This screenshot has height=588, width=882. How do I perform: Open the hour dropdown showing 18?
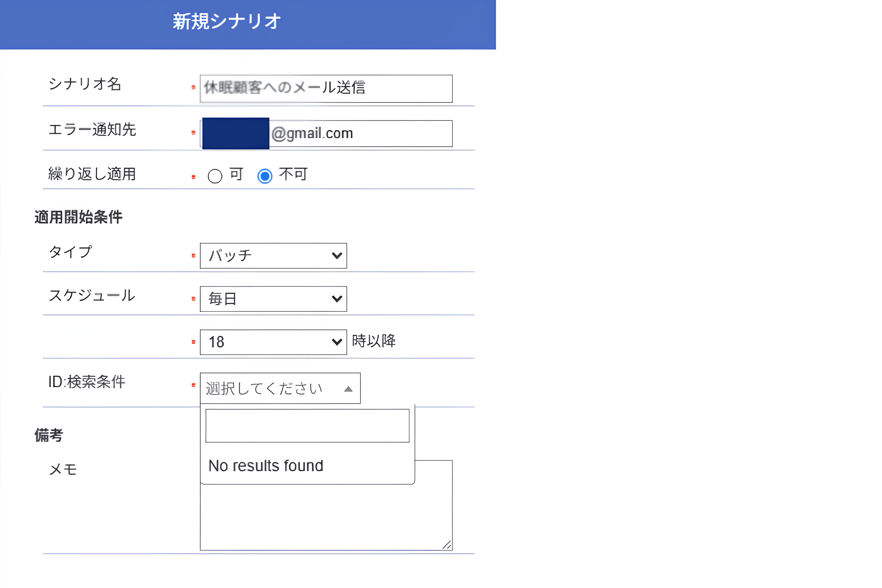tap(273, 342)
